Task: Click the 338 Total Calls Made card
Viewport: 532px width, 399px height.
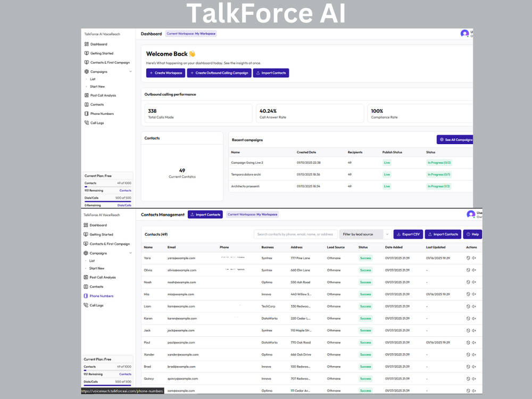Action: (198, 113)
